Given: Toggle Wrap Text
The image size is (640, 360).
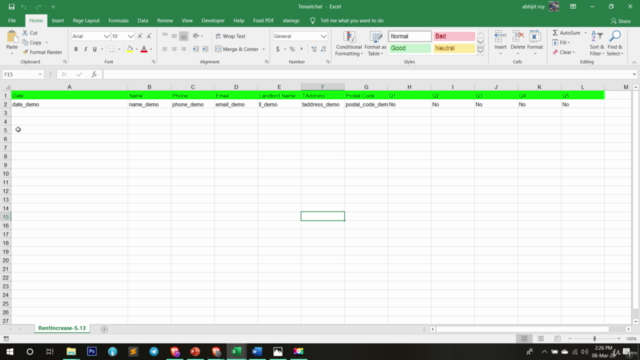Looking at the screenshot, I should coord(231,36).
